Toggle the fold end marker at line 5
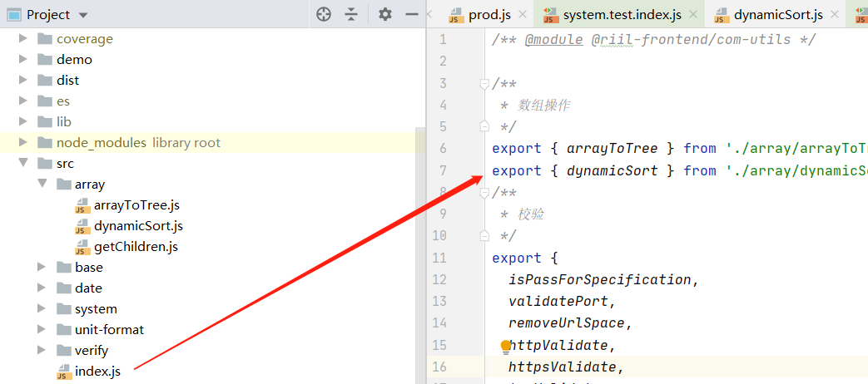 484,126
